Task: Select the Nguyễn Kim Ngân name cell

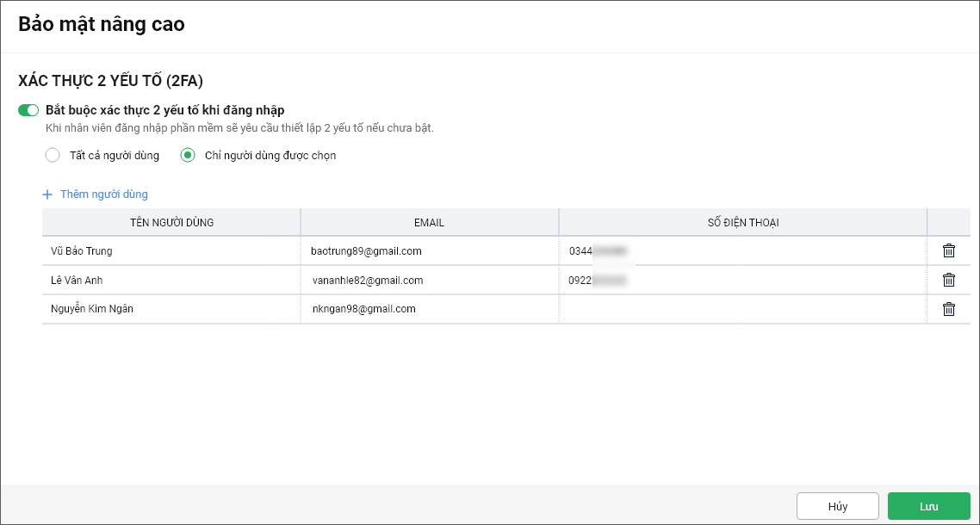Action: 92,309
